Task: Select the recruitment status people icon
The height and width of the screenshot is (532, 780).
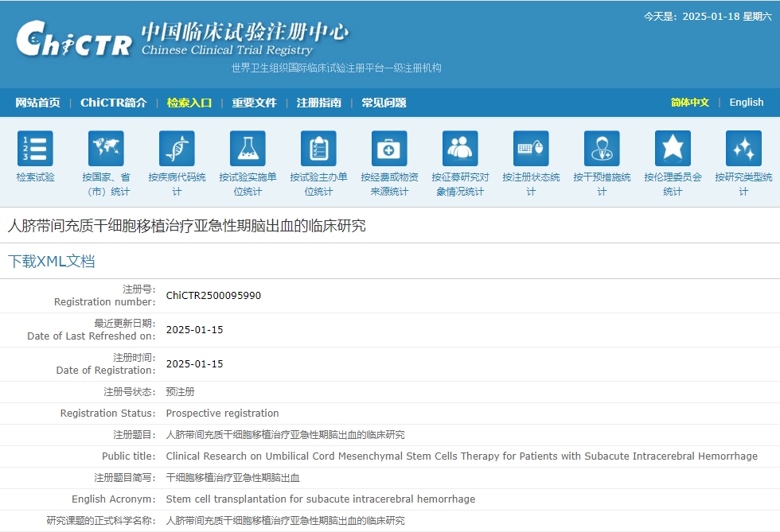Action: click(460, 149)
